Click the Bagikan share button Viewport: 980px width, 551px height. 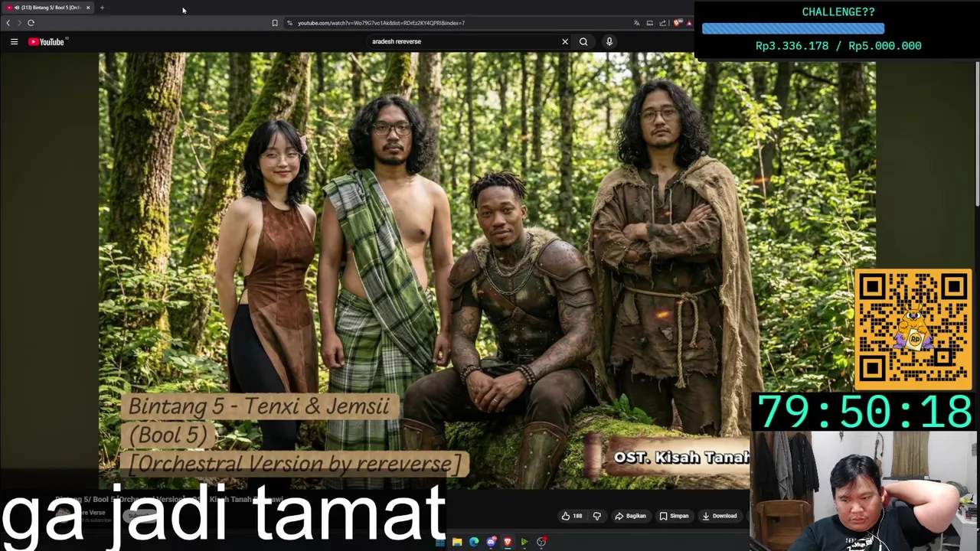(631, 516)
